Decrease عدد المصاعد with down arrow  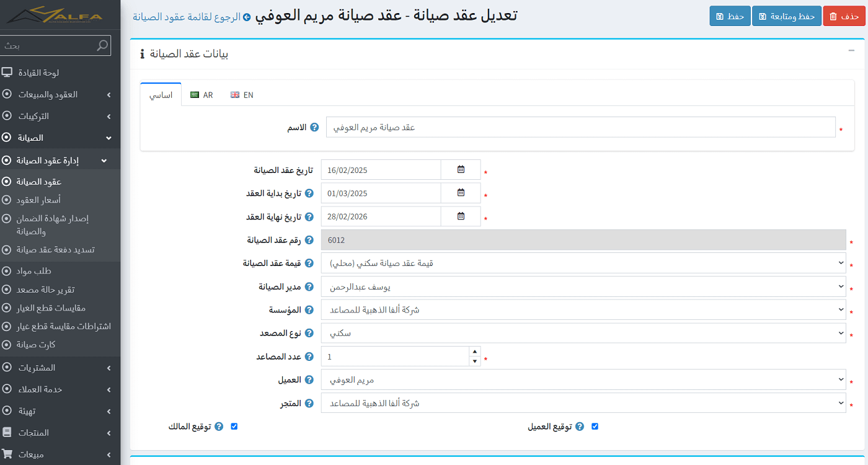[x=475, y=361]
